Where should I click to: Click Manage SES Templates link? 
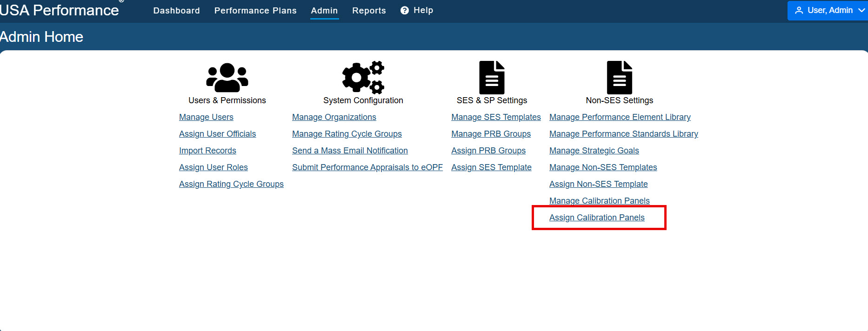tap(496, 117)
